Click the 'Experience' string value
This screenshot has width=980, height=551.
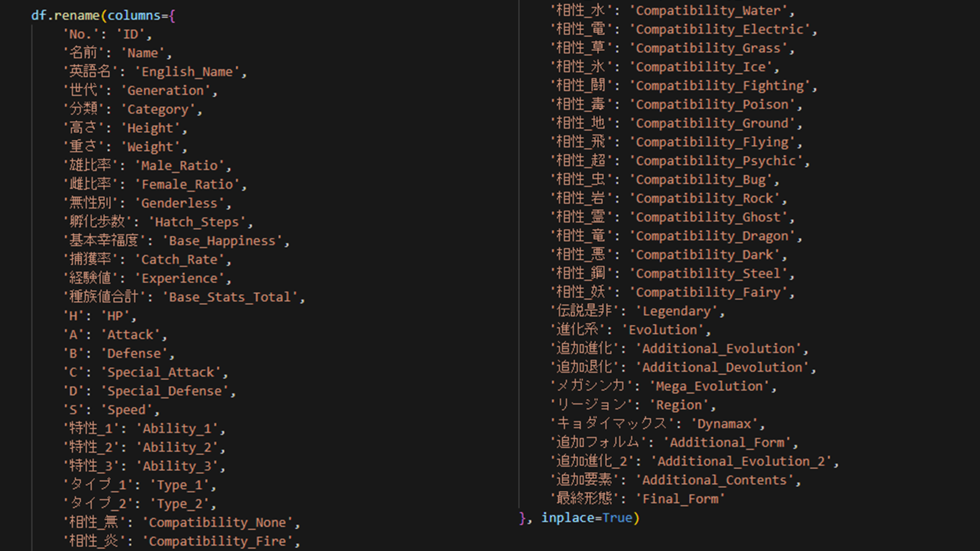tap(179, 278)
